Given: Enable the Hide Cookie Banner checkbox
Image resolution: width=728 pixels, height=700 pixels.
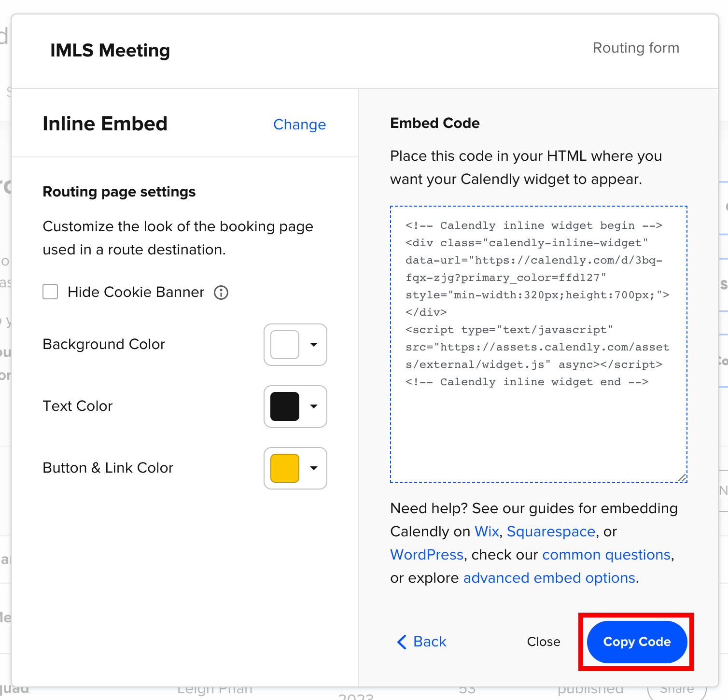Looking at the screenshot, I should tap(50, 292).
